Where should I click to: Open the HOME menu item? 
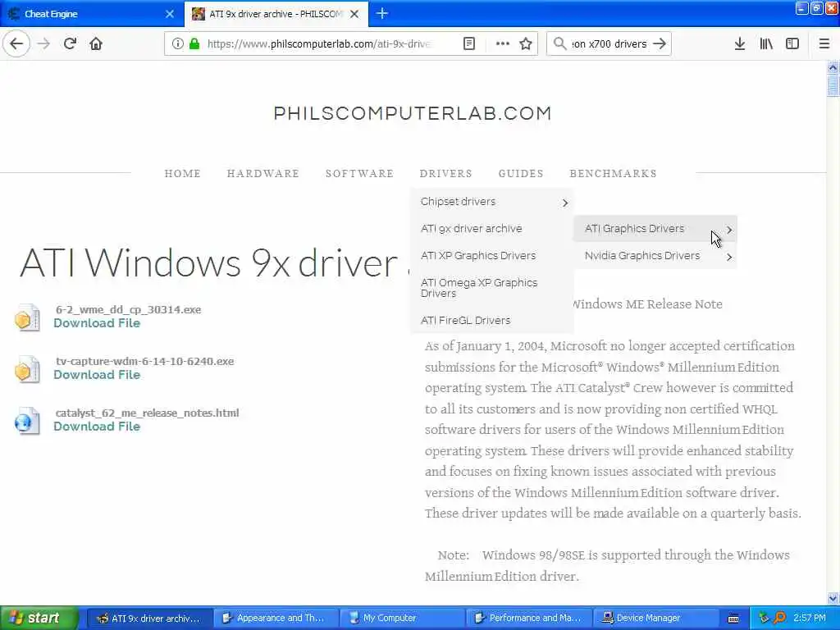coord(183,173)
